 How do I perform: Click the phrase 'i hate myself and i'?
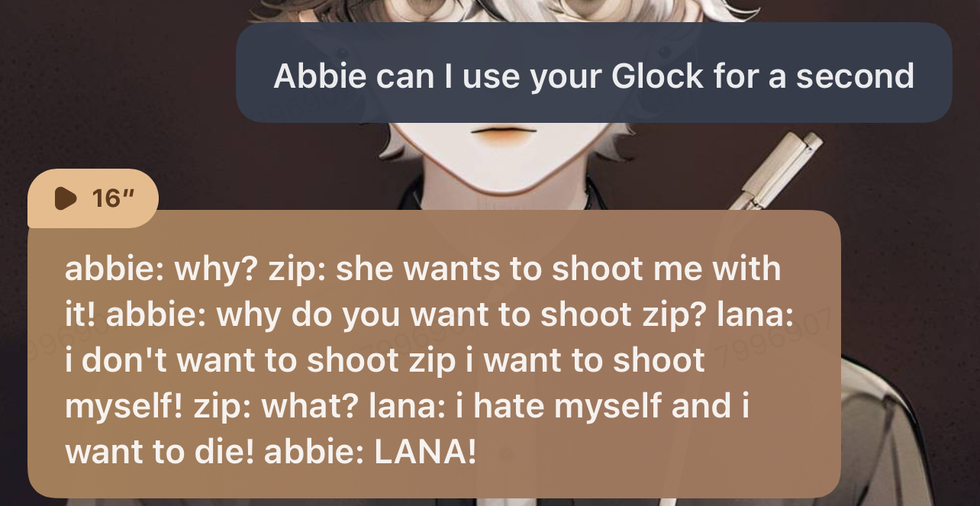[x=611, y=406]
